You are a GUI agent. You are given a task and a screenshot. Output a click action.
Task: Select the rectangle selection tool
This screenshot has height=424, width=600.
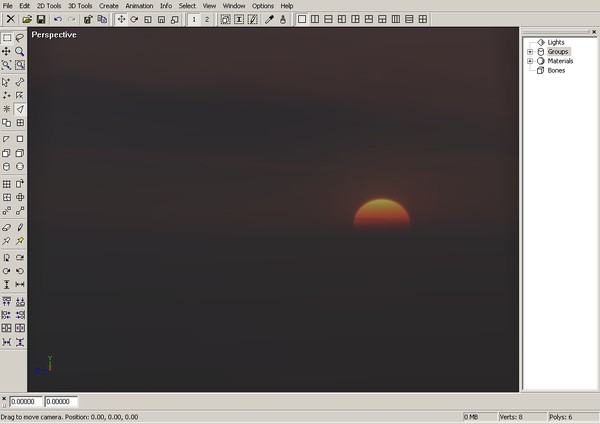7,38
